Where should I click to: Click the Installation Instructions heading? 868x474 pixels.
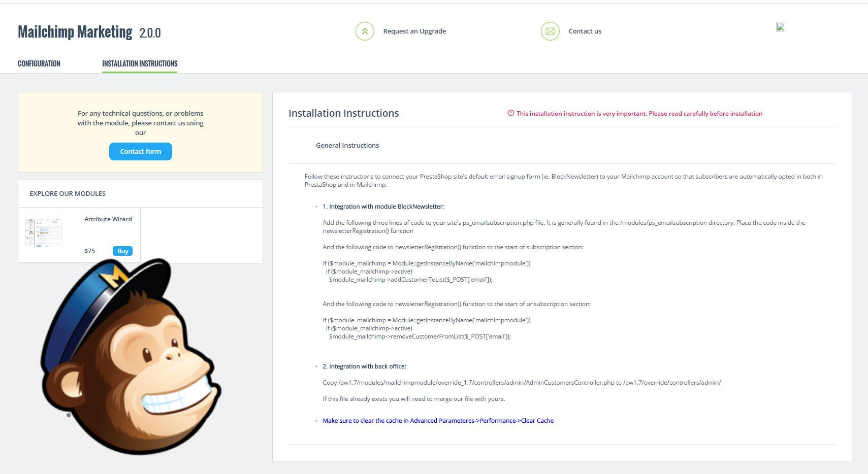point(344,113)
